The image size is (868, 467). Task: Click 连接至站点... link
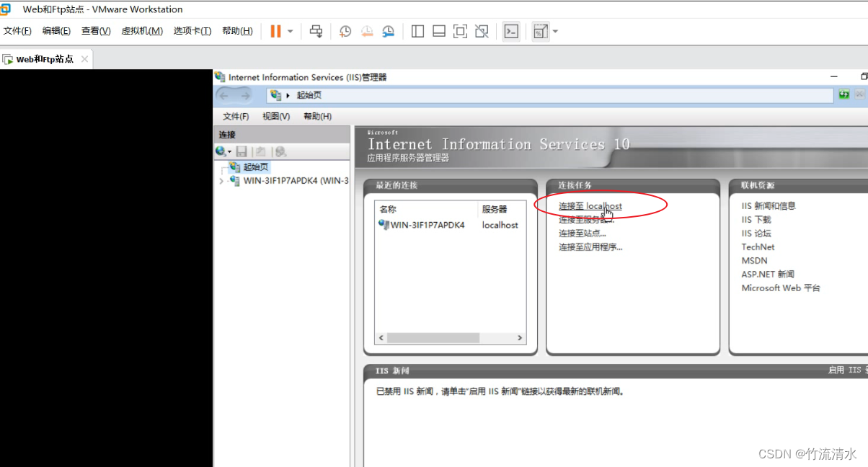(x=582, y=233)
